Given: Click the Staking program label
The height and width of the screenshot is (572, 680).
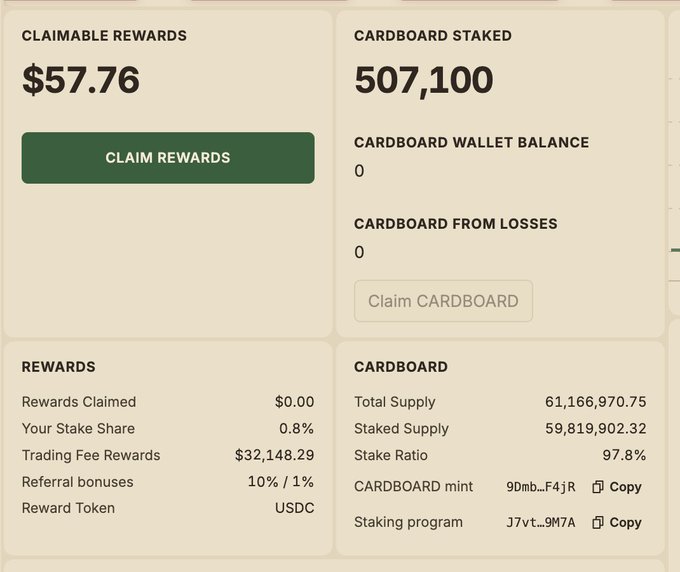Looking at the screenshot, I should click(x=409, y=522).
